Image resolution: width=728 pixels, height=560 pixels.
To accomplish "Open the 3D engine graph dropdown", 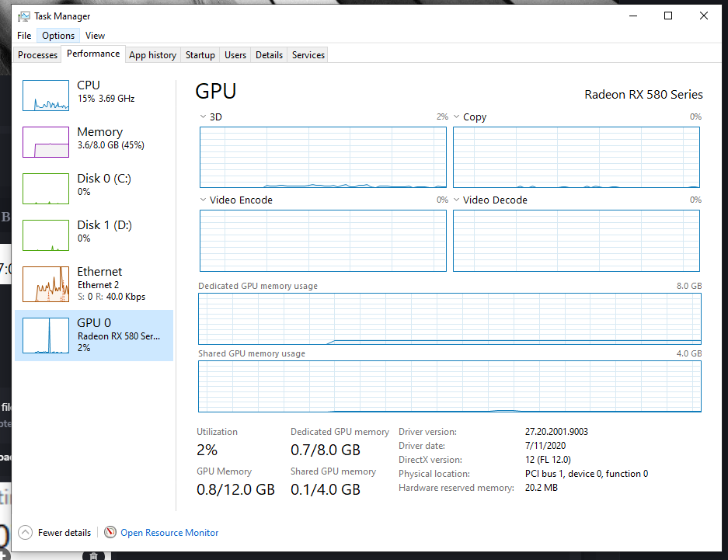I will click(204, 117).
